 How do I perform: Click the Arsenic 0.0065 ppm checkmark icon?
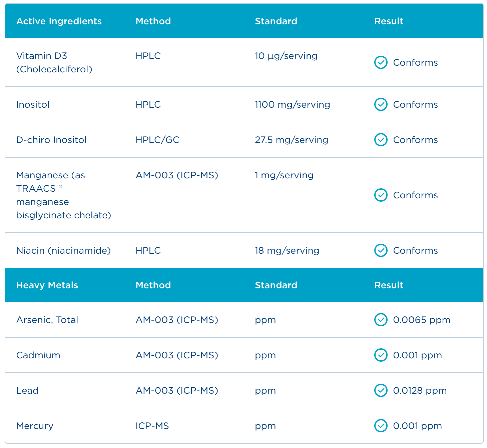(381, 320)
